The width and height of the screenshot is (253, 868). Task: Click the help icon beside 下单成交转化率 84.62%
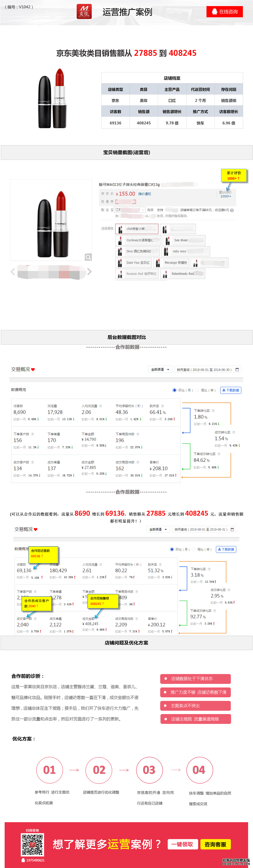(x=219, y=454)
